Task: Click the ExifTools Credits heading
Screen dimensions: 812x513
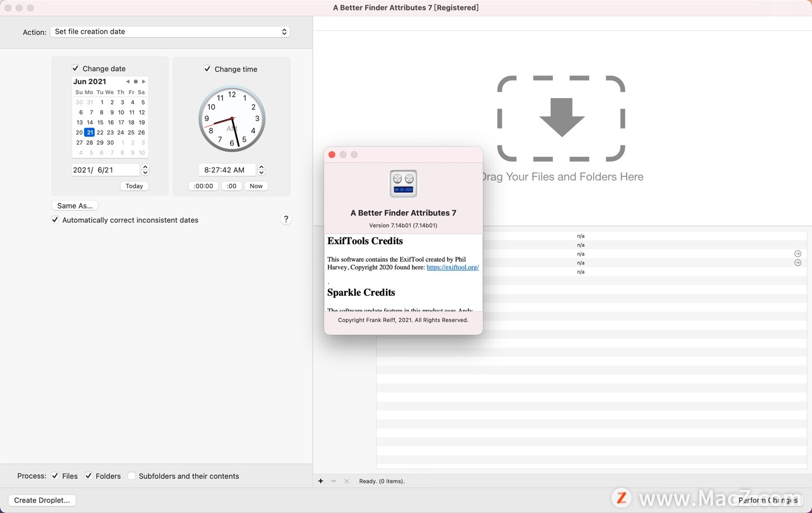Action: [365, 241]
